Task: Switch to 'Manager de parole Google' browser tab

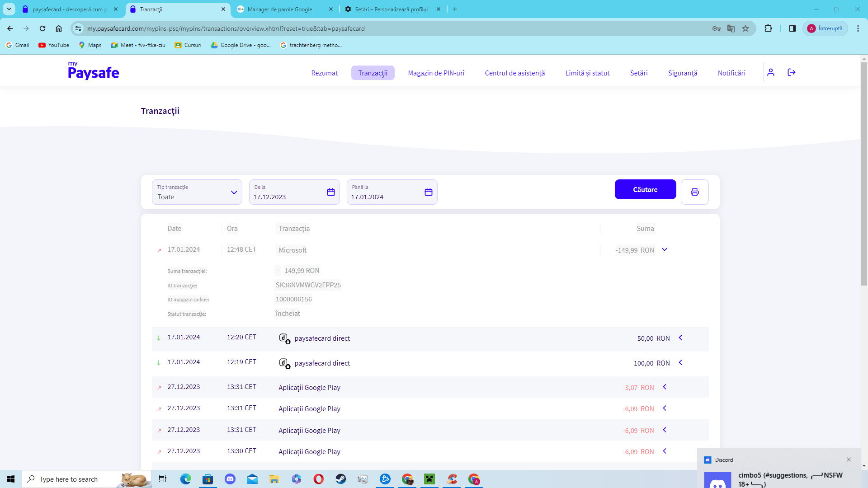Action: tap(280, 9)
